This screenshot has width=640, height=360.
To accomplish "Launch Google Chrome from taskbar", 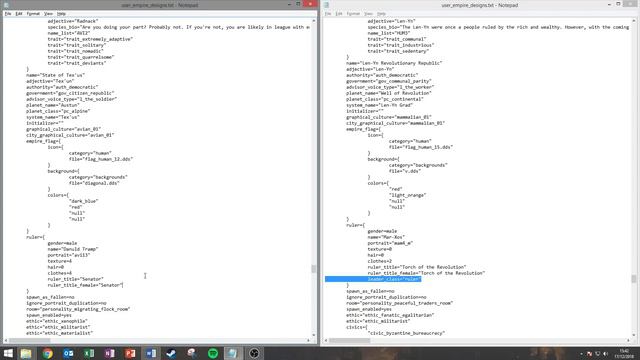I will [47, 353].
